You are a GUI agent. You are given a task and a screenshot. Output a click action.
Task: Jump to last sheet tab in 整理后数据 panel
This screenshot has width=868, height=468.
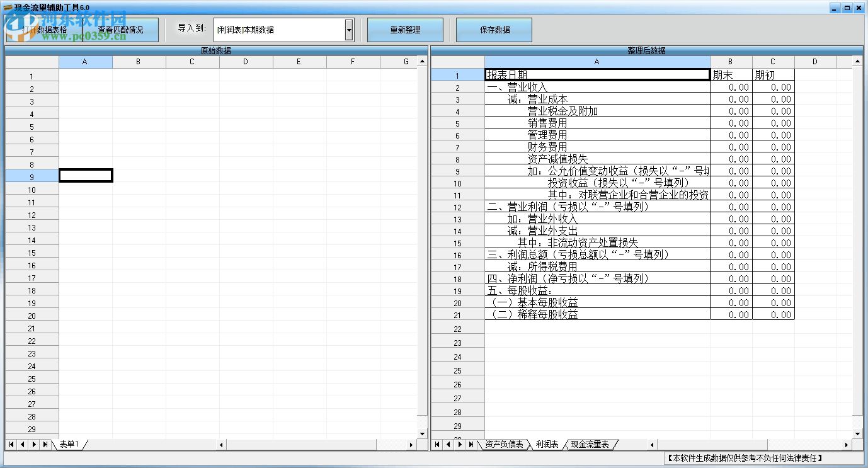471,445
